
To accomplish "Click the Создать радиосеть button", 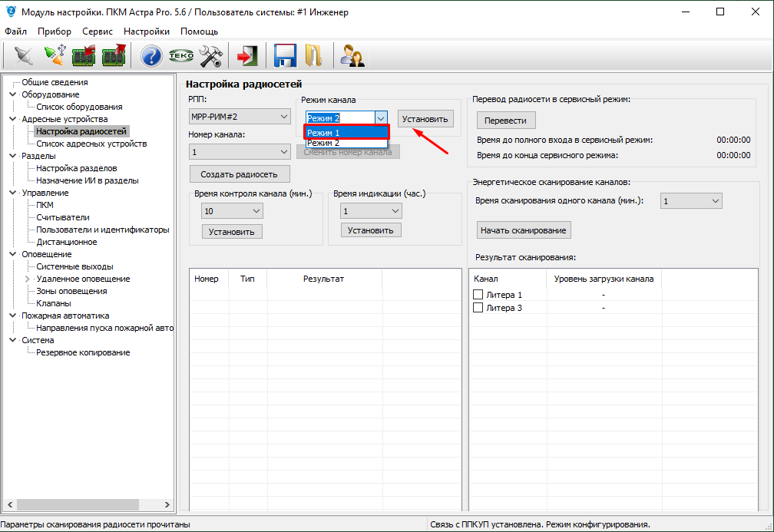I will [240, 174].
